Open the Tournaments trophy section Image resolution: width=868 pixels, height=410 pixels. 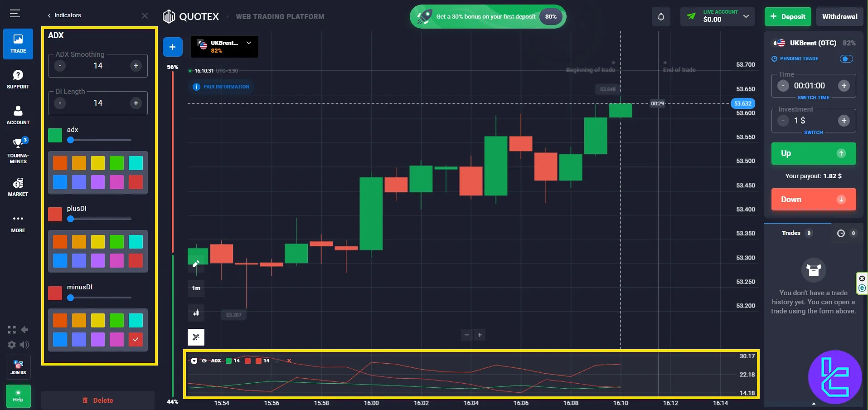tap(18, 151)
